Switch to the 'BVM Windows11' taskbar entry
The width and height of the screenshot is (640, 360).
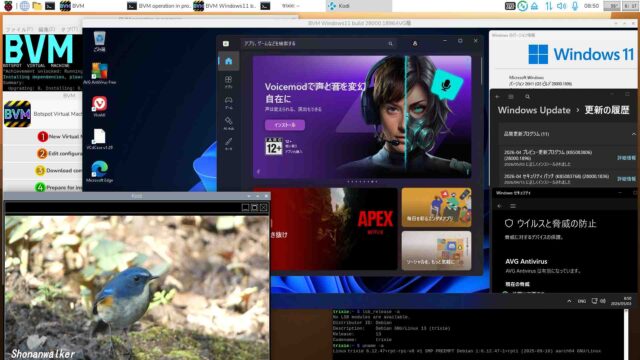[x=225, y=6]
